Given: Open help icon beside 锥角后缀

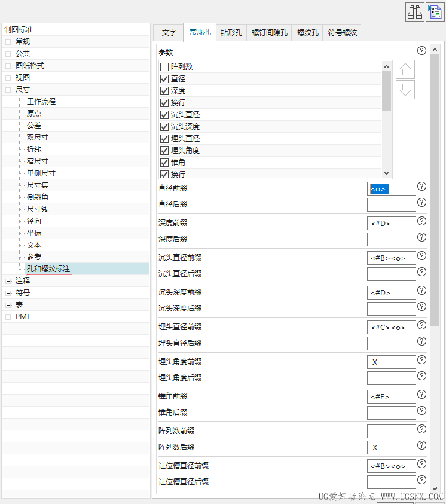Looking at the screenshot, I should pyautogui.click(x=421, y=411).
